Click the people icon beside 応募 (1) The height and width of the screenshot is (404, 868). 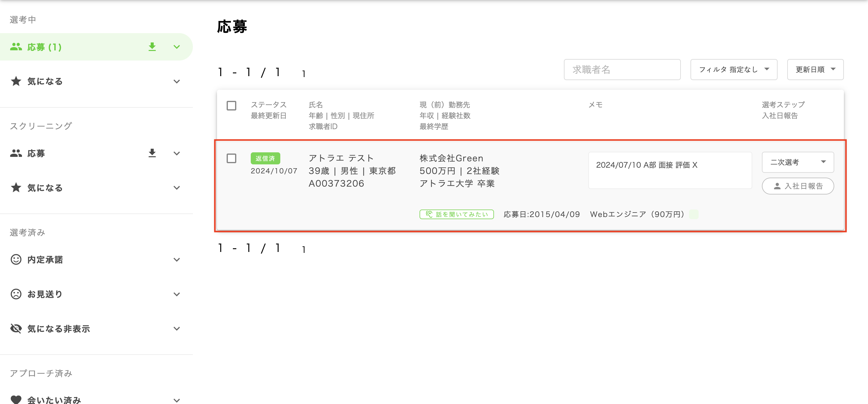[16, 47]
